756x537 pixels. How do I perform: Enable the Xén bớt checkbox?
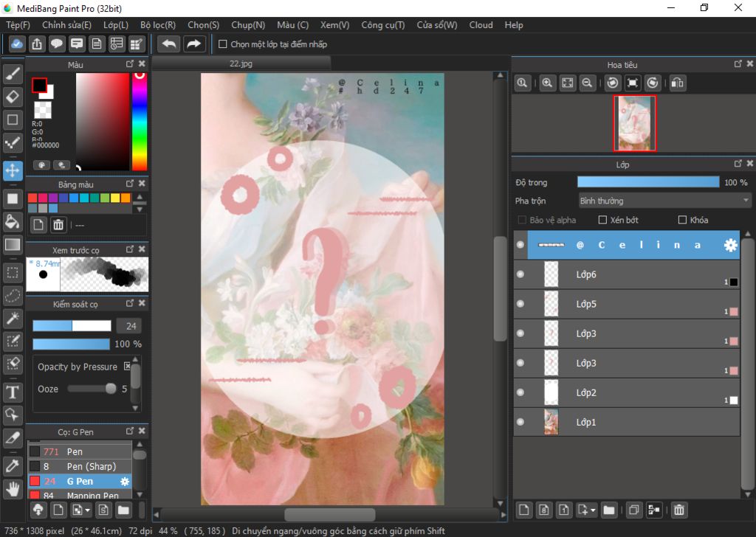pos(602,220)
